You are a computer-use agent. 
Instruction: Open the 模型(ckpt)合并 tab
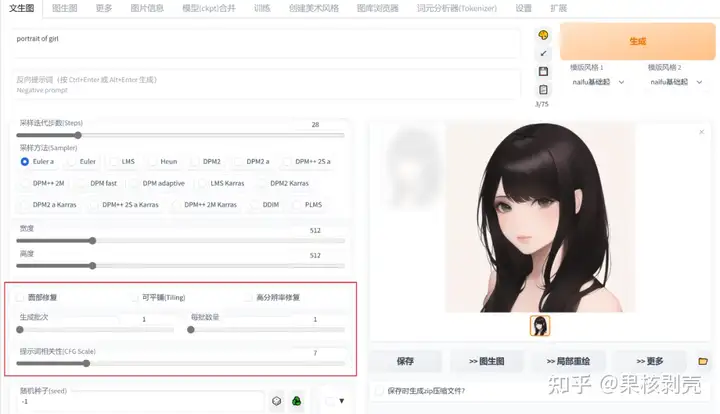(x=209, y=8)
